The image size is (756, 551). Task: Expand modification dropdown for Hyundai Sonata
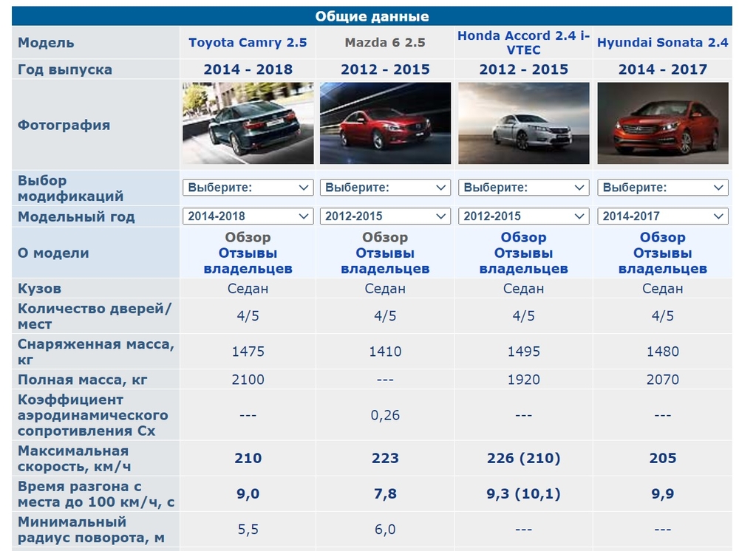663,188
